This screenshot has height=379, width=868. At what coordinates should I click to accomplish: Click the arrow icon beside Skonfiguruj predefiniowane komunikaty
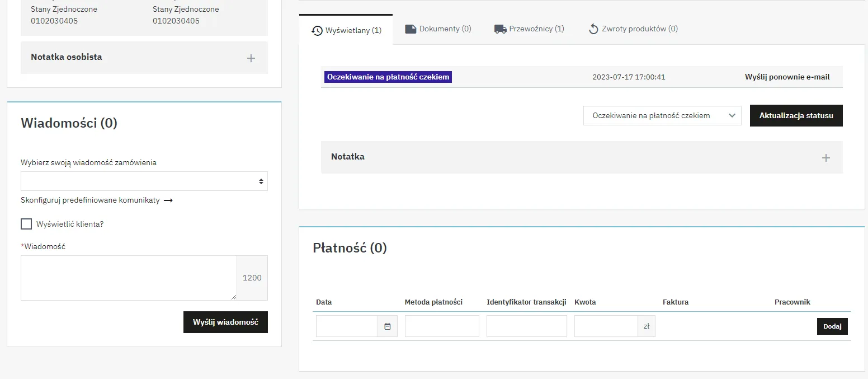[x=168, y=200]
